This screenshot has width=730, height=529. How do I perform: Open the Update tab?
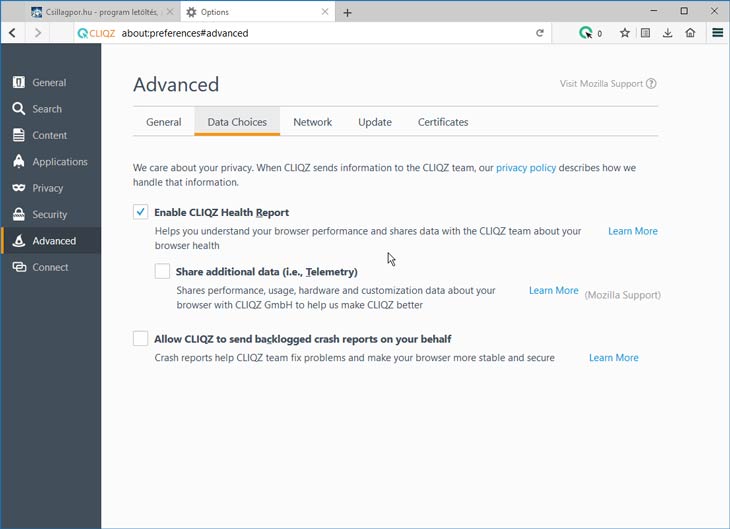pyautogui.click(x=375, y=122)
